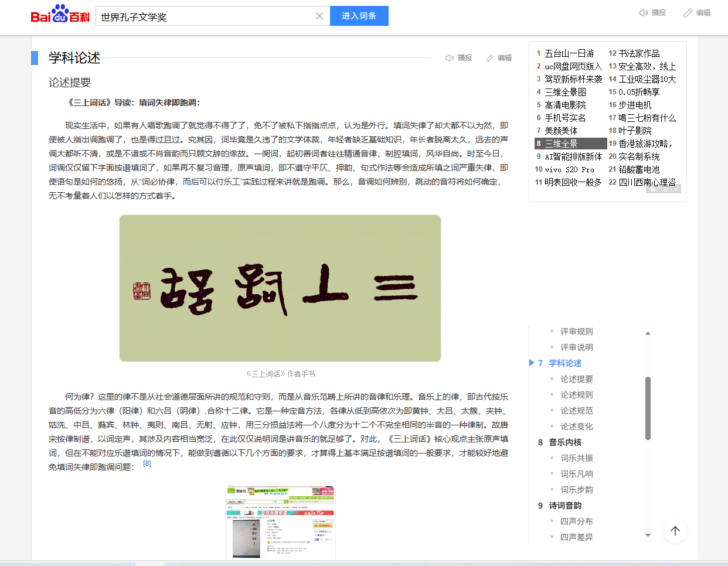
Task: Click the reference [8] citation link
Action: coord(147,463)
